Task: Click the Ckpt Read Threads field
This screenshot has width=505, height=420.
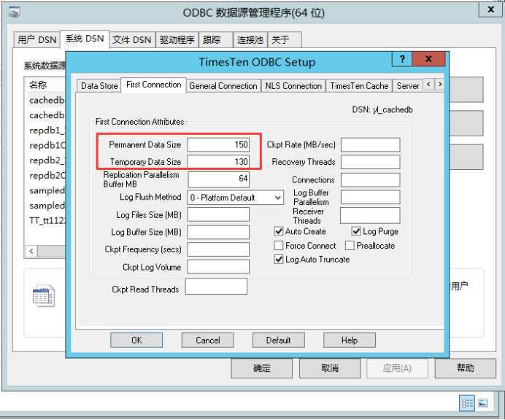Action: [216, 287]
